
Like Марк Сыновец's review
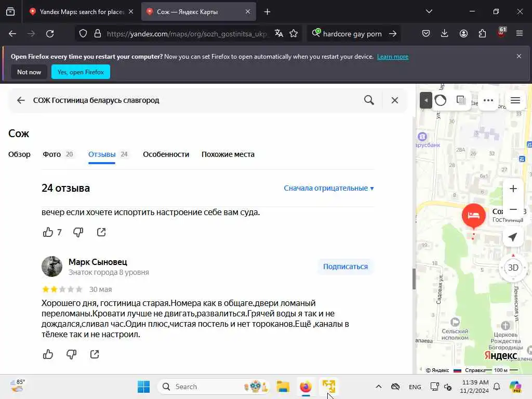pyautogui.click(x=48, y=354)
